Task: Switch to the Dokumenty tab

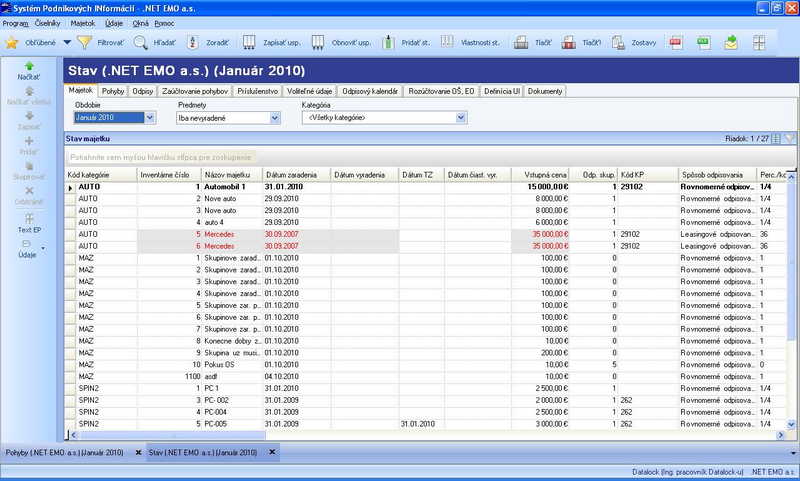Action: 545,91
